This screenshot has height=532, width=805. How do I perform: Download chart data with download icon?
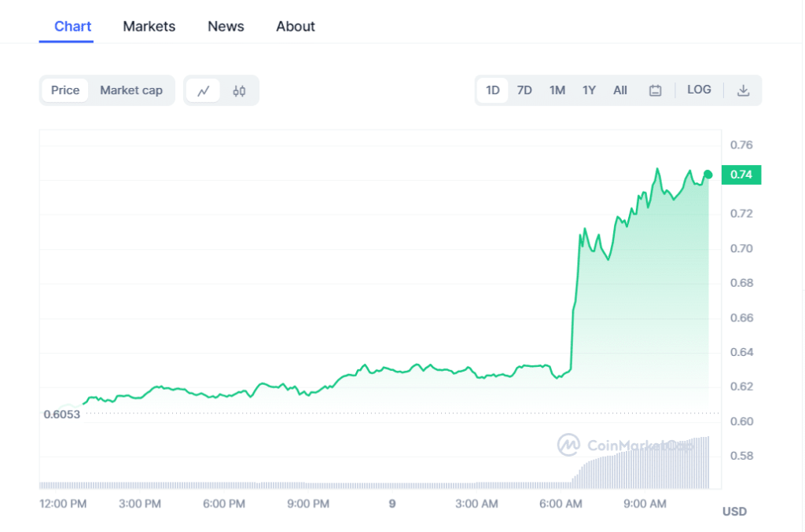(743, 90)
